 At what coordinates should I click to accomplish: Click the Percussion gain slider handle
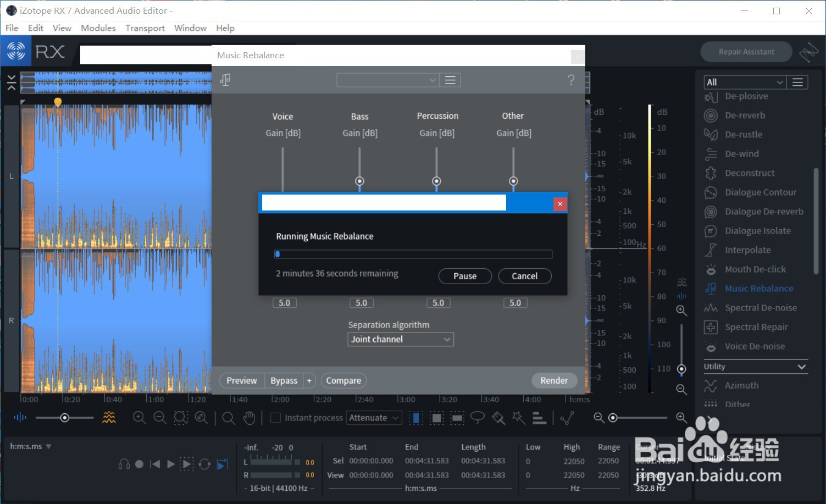[x=436, y=181]
